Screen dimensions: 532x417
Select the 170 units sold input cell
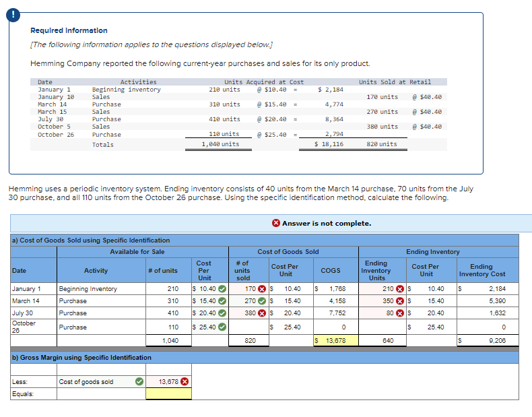(248, 289)
